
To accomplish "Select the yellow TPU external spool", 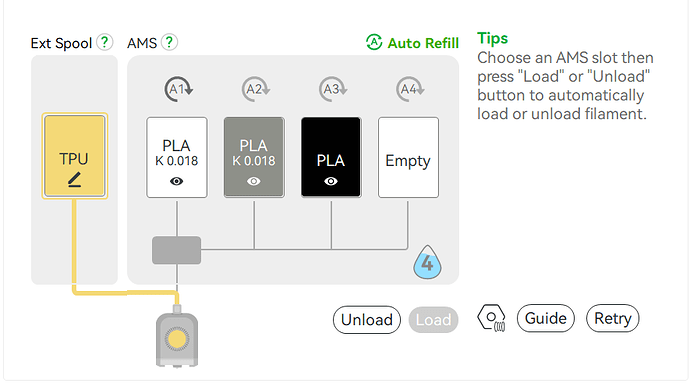I will (x=75, y=156).
